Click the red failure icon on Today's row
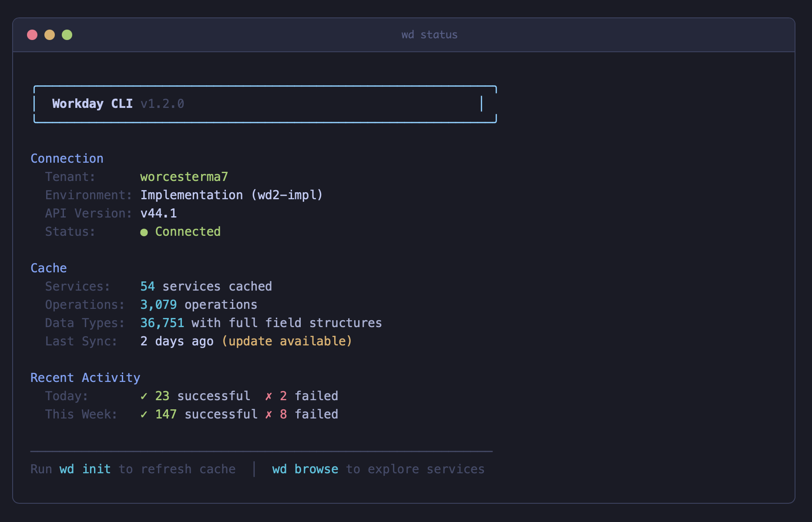 tap(268, 396)
